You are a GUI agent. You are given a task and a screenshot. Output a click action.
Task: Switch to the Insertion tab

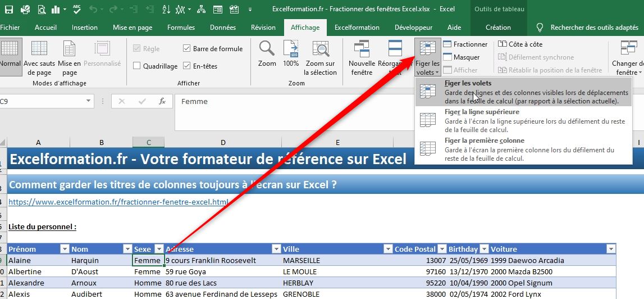point(85,28)
